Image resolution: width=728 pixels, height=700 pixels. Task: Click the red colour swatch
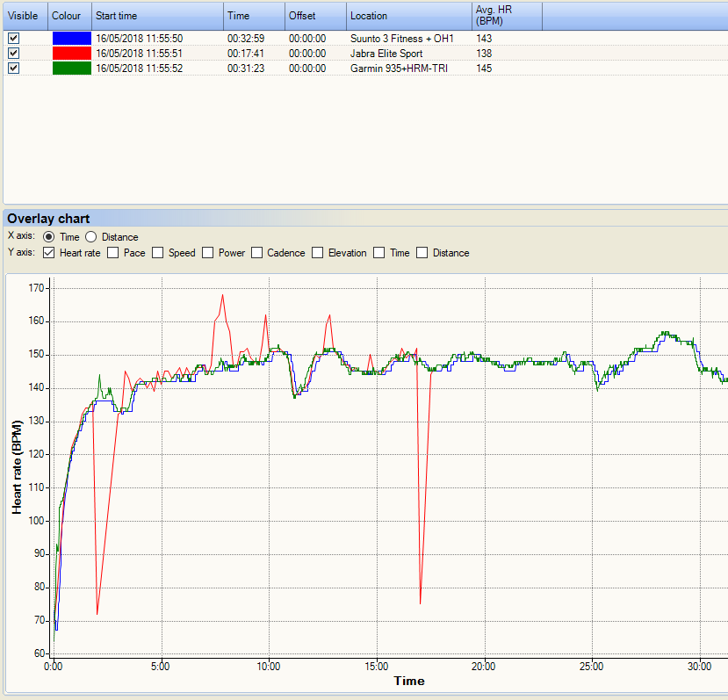point(72,53)
